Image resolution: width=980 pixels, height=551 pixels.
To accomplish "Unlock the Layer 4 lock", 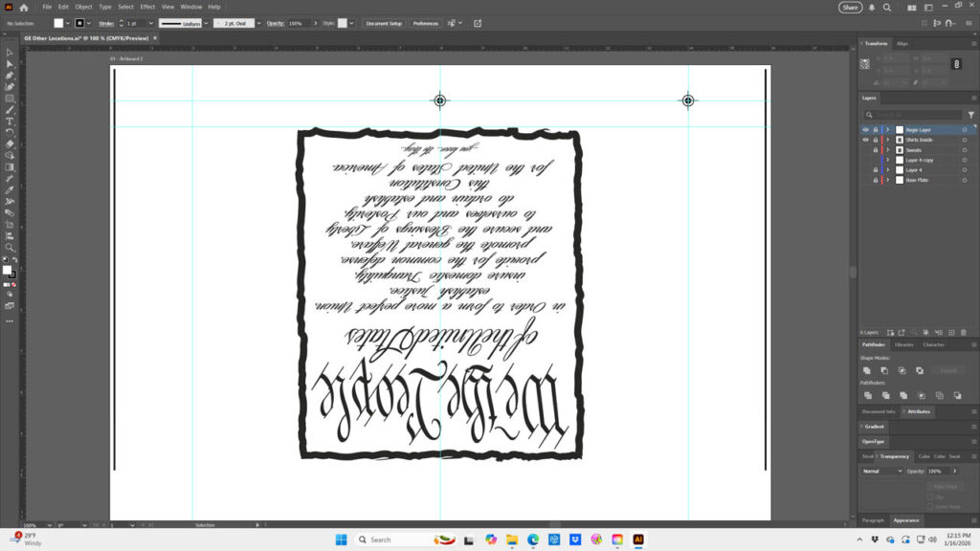I will 875,170.
